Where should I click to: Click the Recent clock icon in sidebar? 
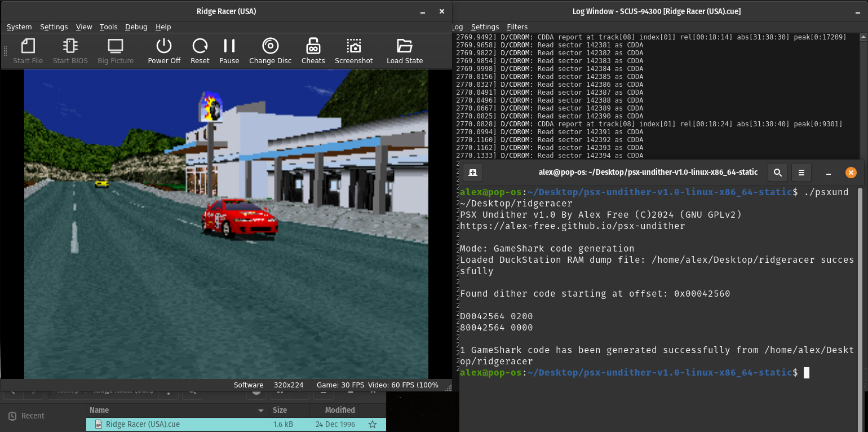pos(12,416)
